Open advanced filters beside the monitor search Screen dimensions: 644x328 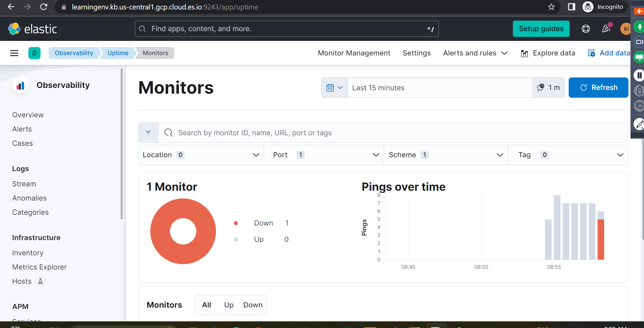click(148, 133)
